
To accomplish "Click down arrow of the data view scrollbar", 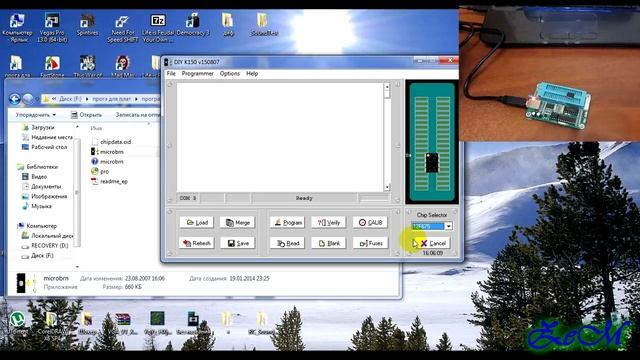I will 387,187.
